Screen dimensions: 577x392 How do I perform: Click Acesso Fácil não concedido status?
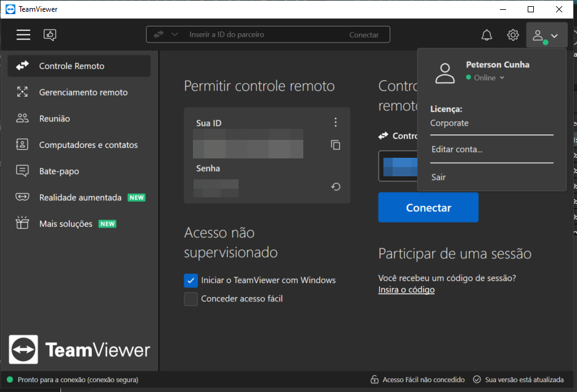[x=423, y=380]
